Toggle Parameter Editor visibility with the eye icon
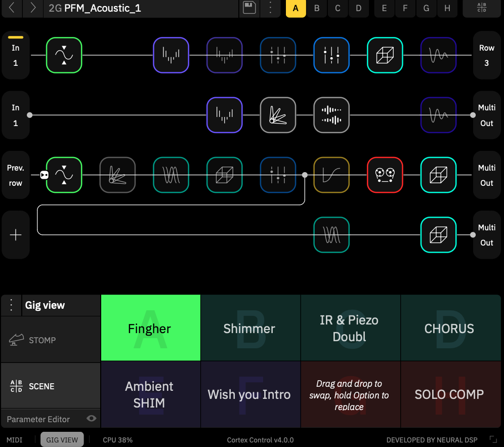This screenshot has height=447, width=504. (92, 419)
